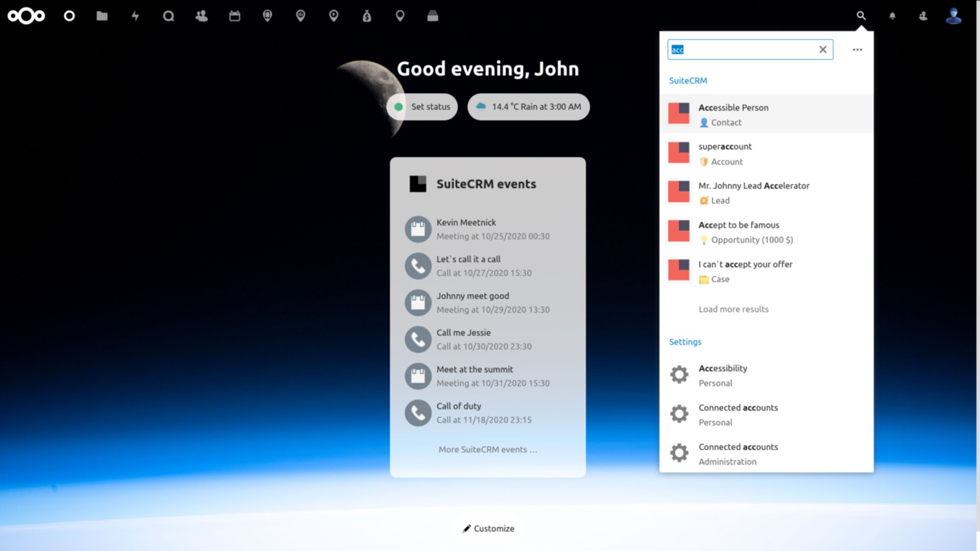Click the Set status button
This screenshot has height=551, width=980.
pyautogui.click(x=422, y=107)
